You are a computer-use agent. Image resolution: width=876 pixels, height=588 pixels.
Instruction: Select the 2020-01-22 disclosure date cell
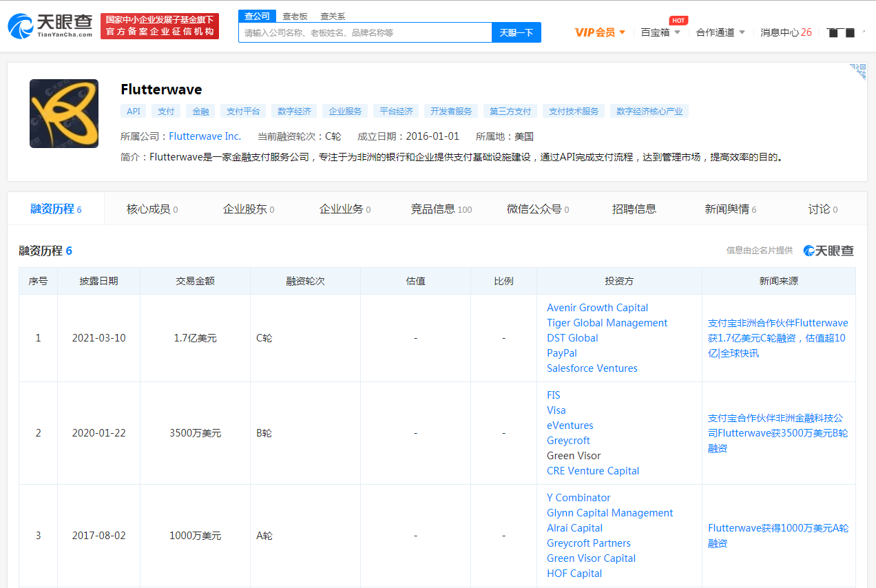[x=99, y=433]
